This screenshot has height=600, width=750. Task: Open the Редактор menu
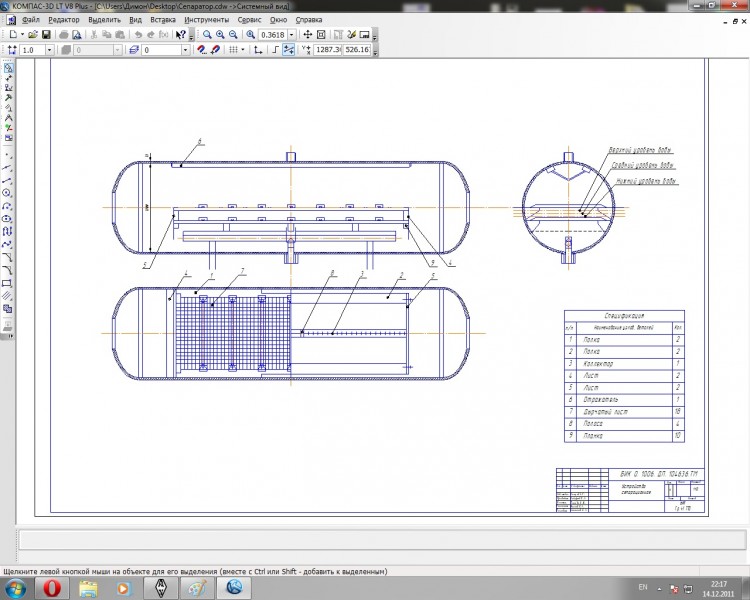[x=64, y=20]
